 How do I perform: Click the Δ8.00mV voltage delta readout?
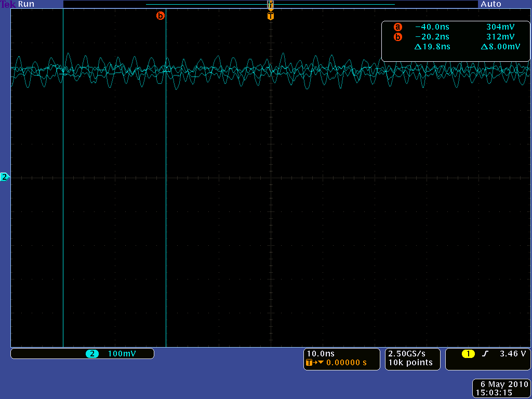[500, 46]
